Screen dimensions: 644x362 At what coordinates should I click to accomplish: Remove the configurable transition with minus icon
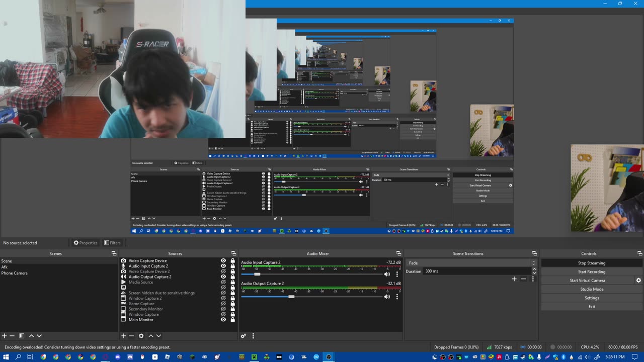(x=523, y=279)
